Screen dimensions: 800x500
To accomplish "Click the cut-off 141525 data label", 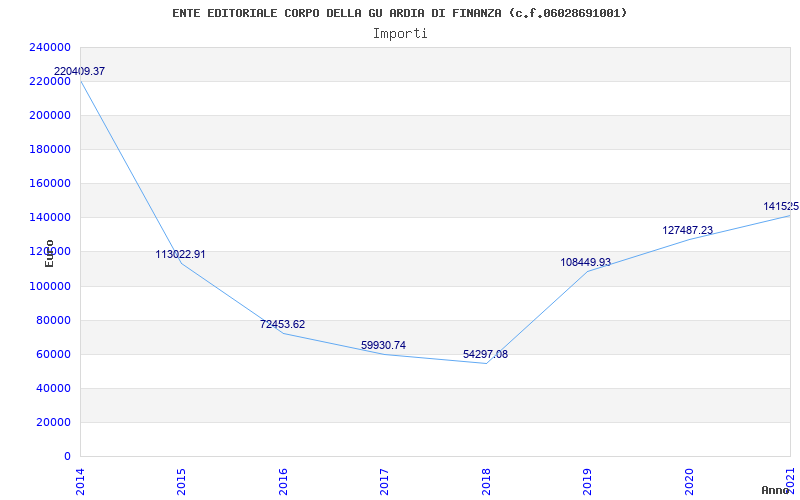I will point(781,206).
